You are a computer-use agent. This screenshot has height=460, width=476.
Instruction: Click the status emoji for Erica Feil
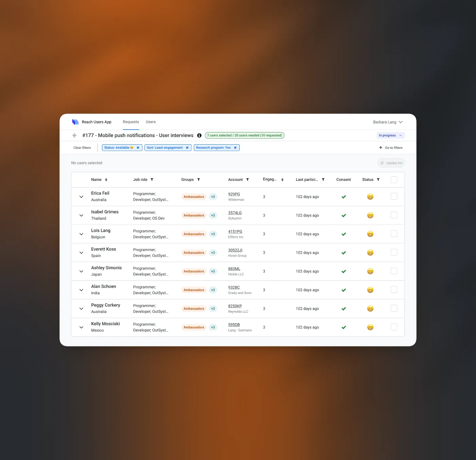click(x=370, y=197)
